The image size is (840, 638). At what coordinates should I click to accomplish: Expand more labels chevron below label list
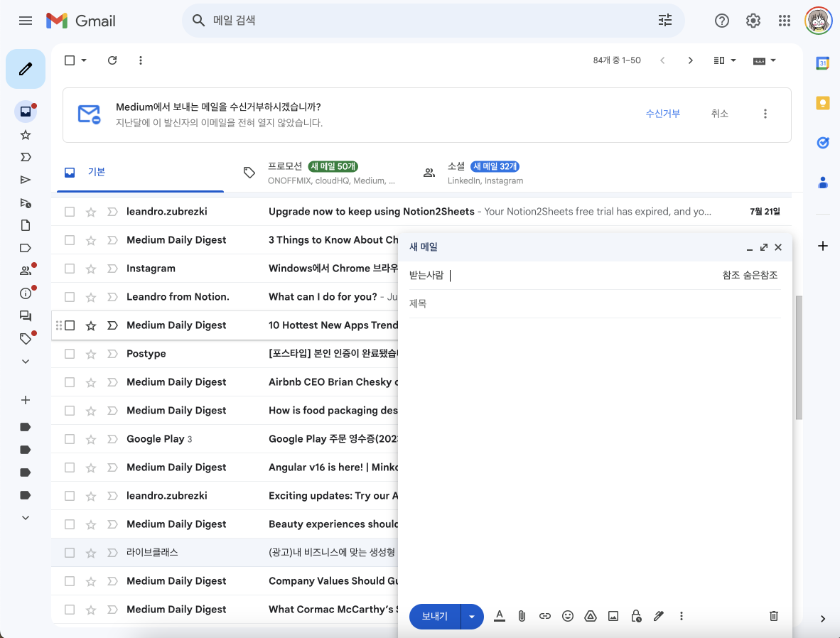coord(25,518)
